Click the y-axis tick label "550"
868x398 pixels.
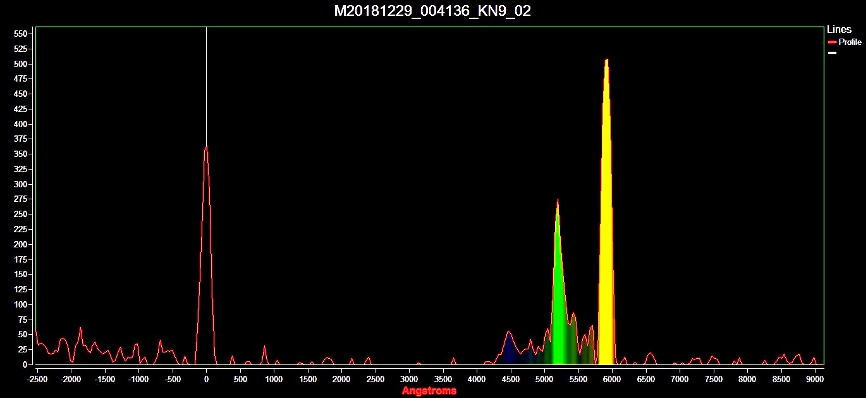click(21, 34)
